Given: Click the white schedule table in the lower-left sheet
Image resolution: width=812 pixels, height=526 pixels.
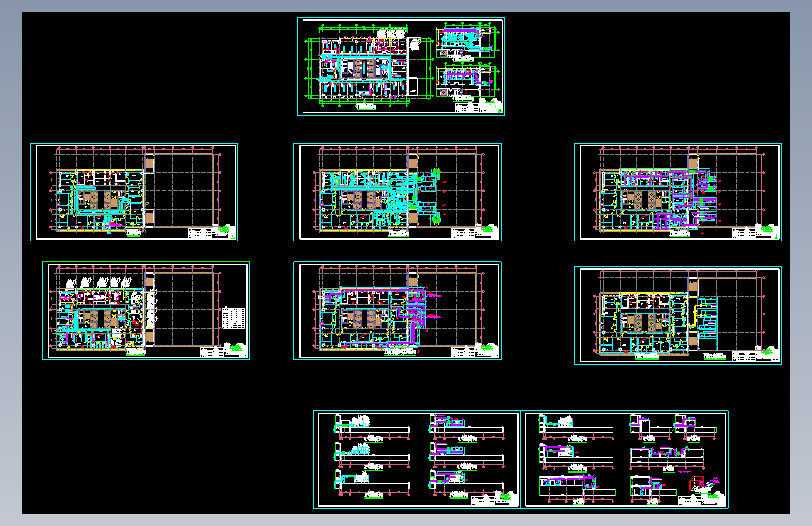Looking at the screenshot, I should point(233,317).
